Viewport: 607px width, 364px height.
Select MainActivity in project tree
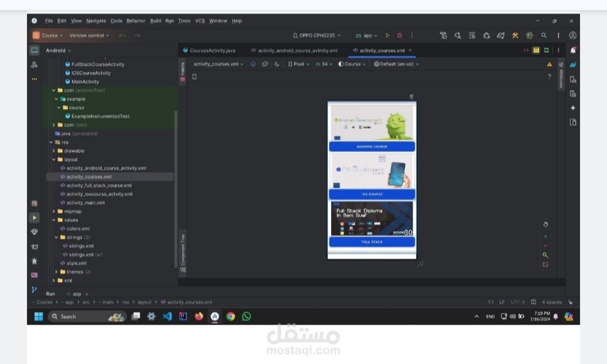(x=81, y=81)
